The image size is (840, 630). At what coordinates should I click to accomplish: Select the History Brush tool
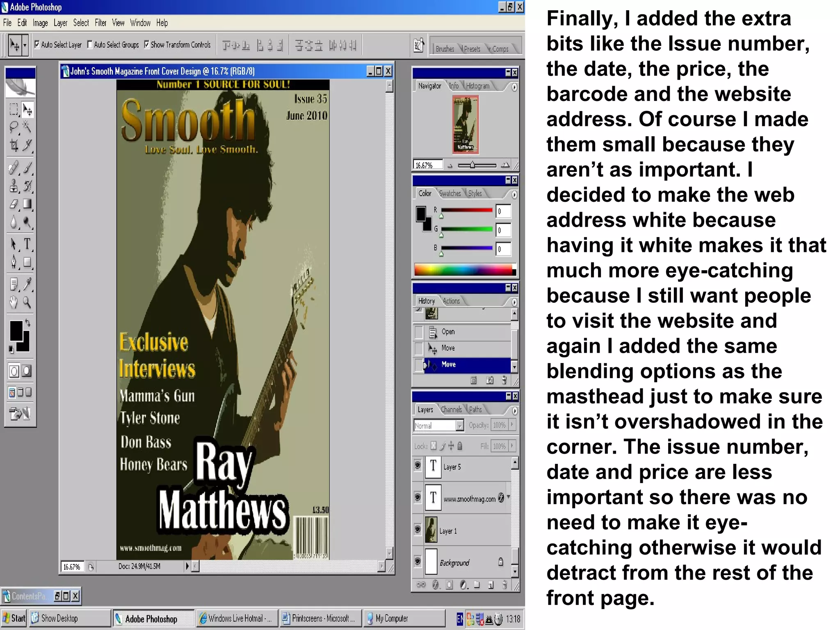(27, 186)
